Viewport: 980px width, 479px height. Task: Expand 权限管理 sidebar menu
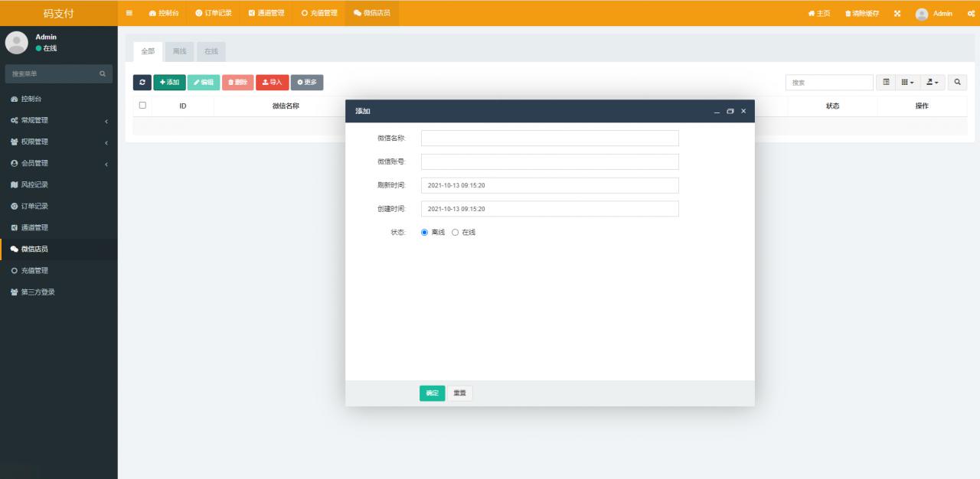point(59,142)
